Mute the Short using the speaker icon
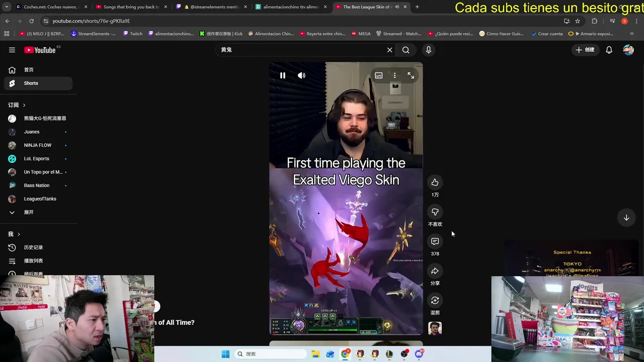 [x=301, y=75]
